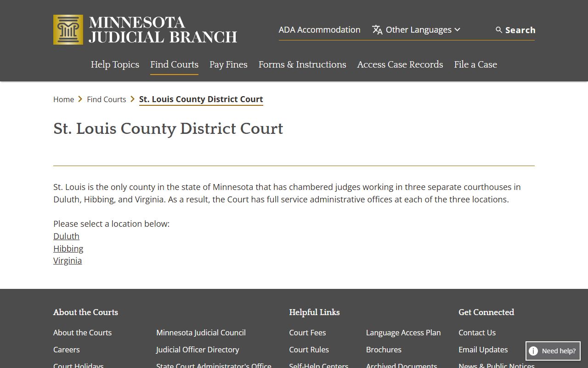
Task: Open the Court Fees link
Action: (307, 333)
